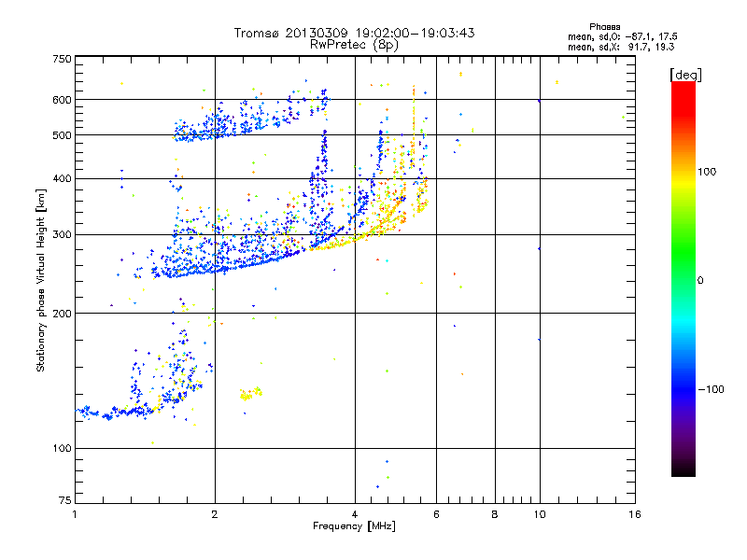Click the y-axis tick label '400'
Image resolution: width=747 pixels, height=560 pixels.
pyautogui.click(x=62, y=178)
